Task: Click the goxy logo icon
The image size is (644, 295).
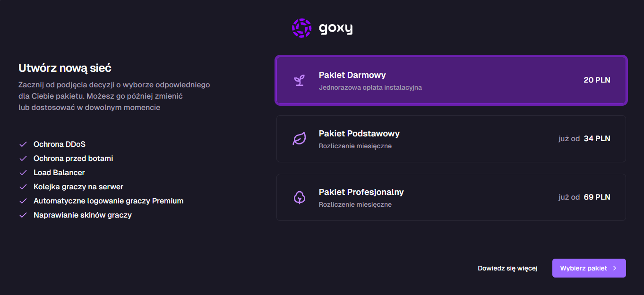Action: tap(301, 28)
